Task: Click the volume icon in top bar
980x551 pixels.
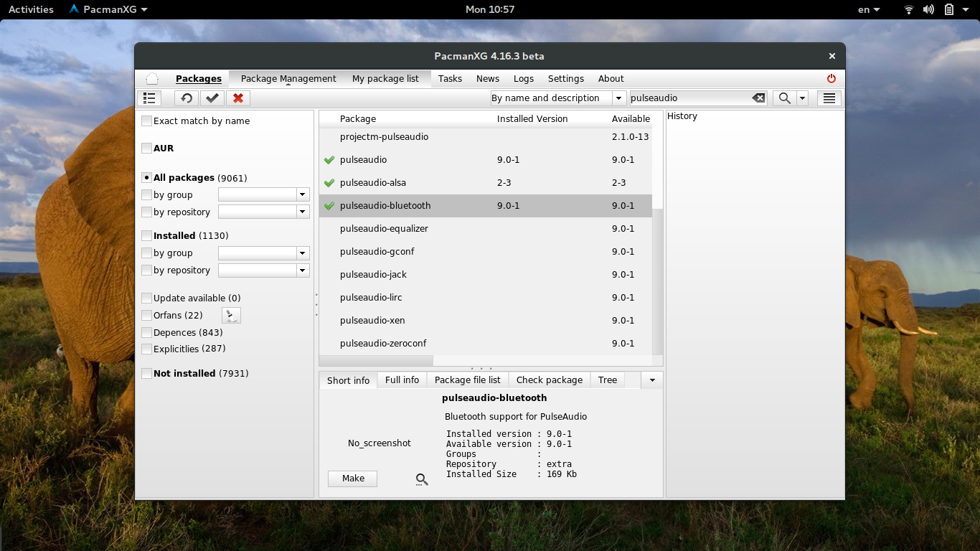Action: pyautogui.click(x=929, y=9)
